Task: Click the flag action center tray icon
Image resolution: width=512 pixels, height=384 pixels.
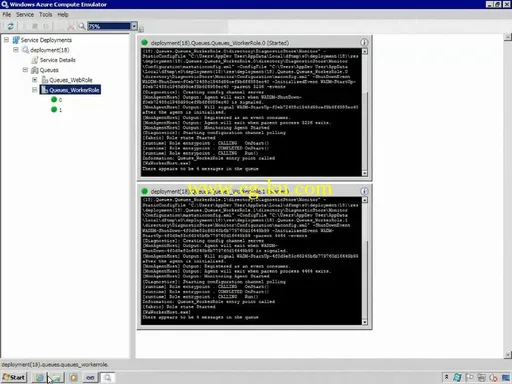Action: pyautogui.click(x=469, y=377)
